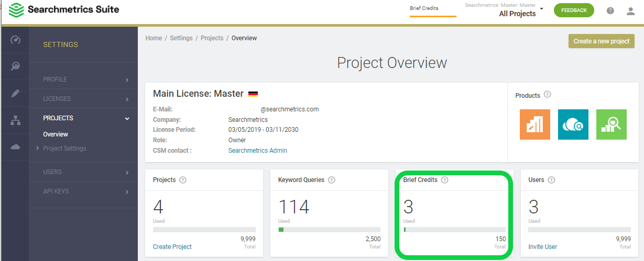Click the SETTINGS sidebar heading
The height and width of the screenshot is (261, 644).
61,45
